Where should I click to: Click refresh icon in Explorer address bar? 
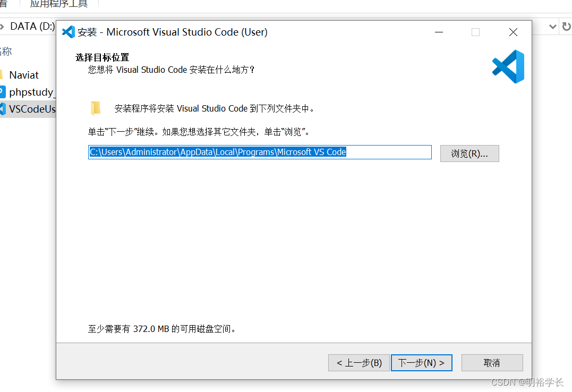[x=567, y=27]
